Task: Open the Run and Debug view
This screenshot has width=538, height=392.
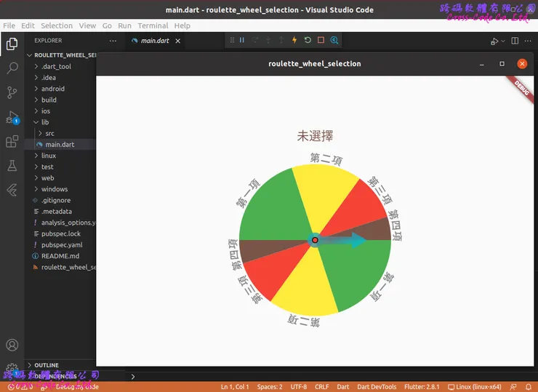Action: tap(12, 117)
